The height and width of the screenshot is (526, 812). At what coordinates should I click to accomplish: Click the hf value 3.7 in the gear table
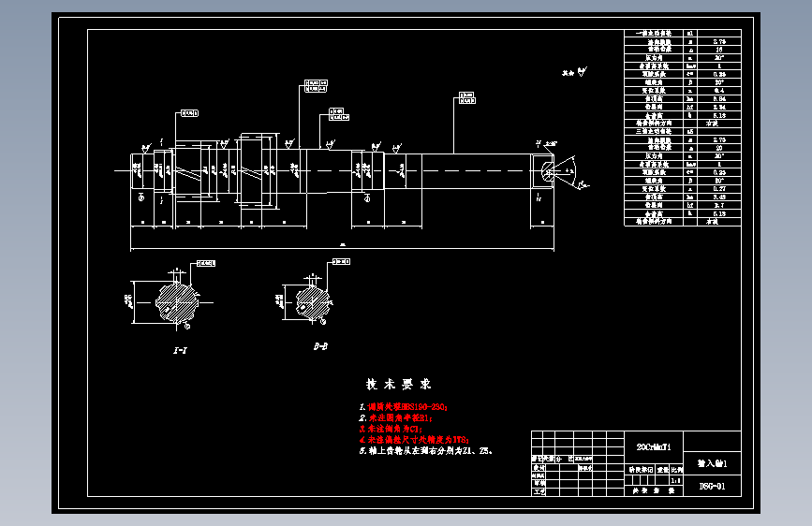718,206
